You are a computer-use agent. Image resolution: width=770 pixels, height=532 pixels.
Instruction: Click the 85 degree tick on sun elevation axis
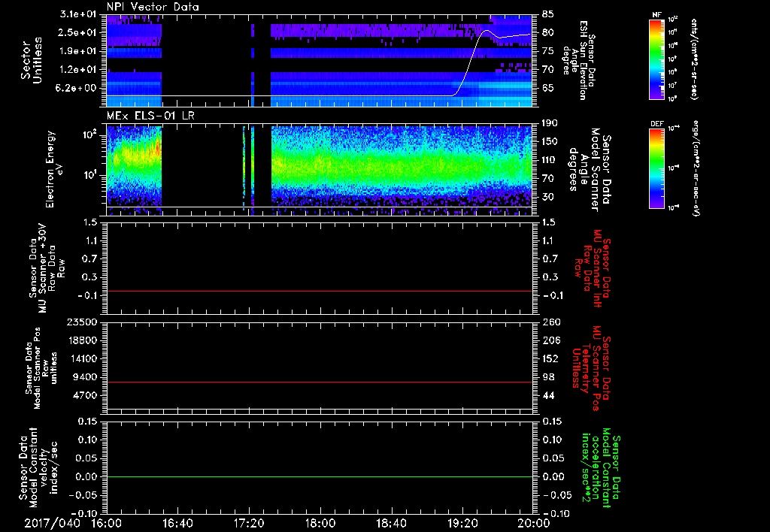(x=548, y=14)
